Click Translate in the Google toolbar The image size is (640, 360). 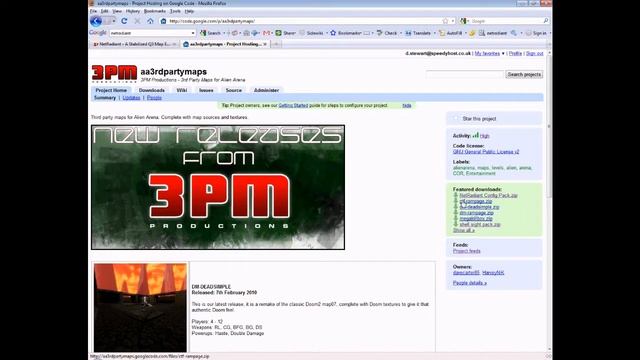[x=418, y=33]
